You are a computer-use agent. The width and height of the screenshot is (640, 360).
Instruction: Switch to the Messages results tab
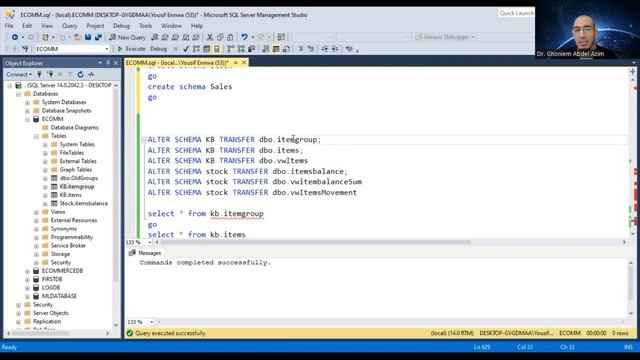tap(145, 253)
